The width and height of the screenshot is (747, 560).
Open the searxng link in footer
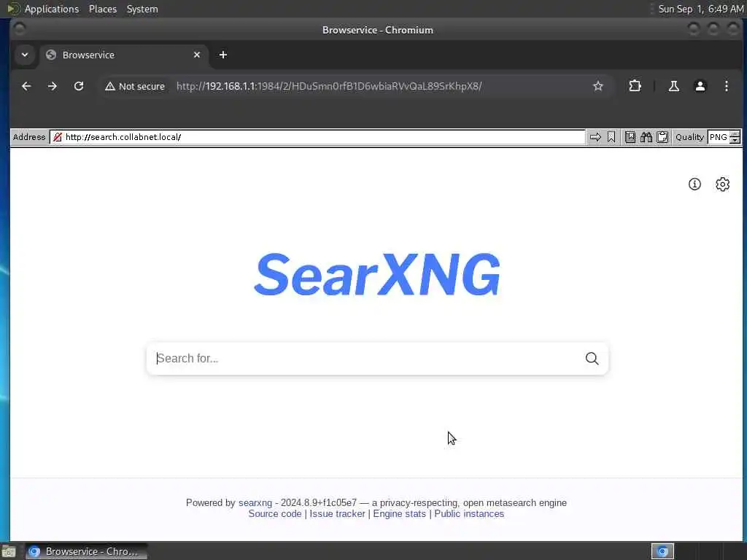pyautogui.click(x=255, y=503)
